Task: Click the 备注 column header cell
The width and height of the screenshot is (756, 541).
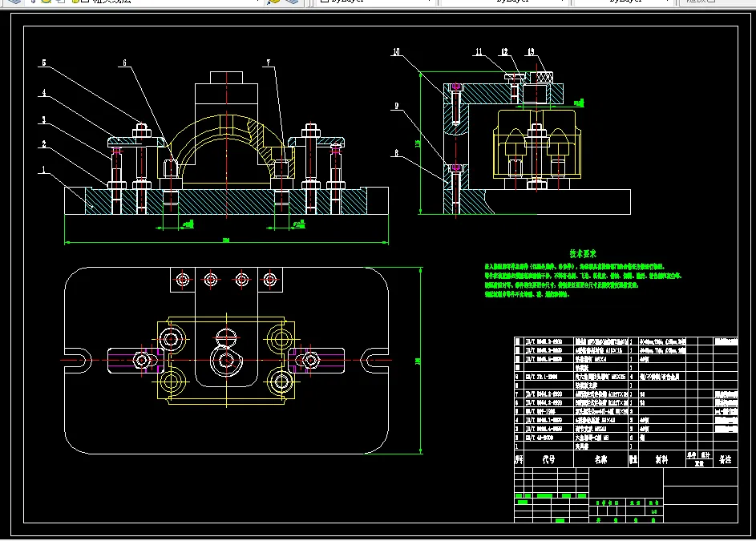Action: tap(726, 460)
